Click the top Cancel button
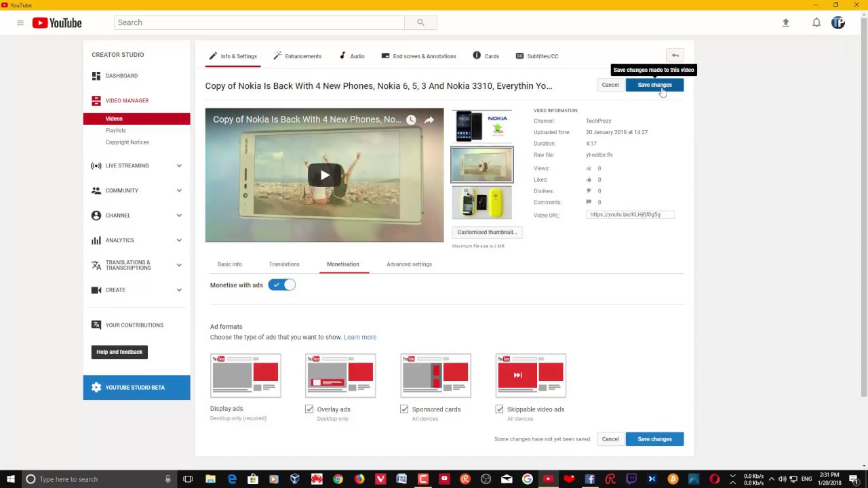The image size is (868, 488). point(610,85)
